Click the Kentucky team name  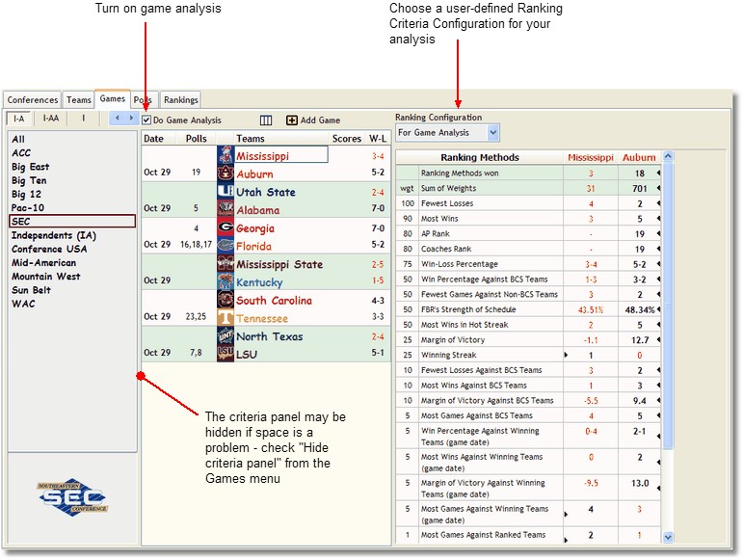259,282
